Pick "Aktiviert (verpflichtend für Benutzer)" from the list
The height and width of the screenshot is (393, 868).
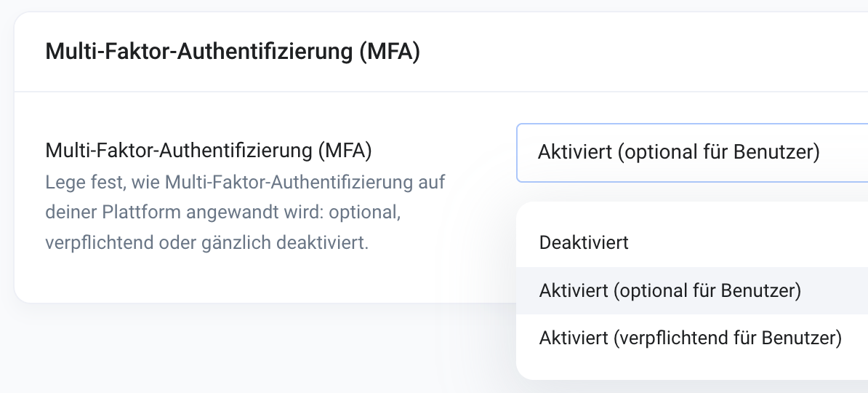tap(690, 338)
